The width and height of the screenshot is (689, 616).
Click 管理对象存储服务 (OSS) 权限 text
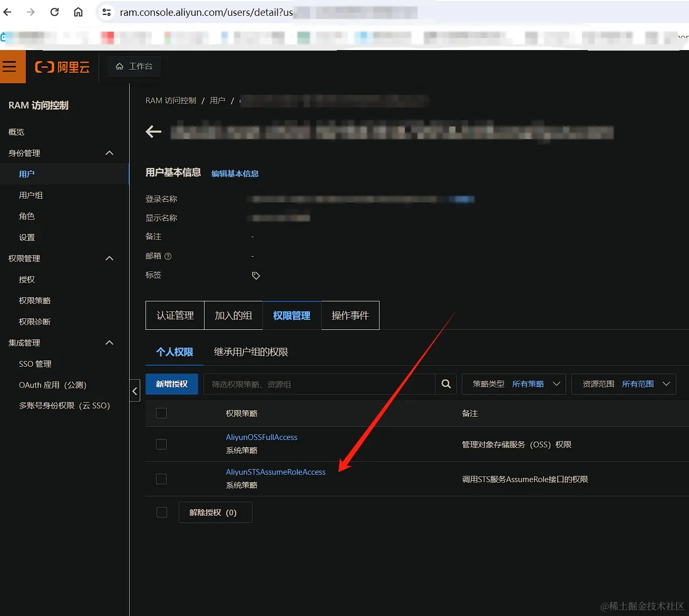[x=517, y=444]
